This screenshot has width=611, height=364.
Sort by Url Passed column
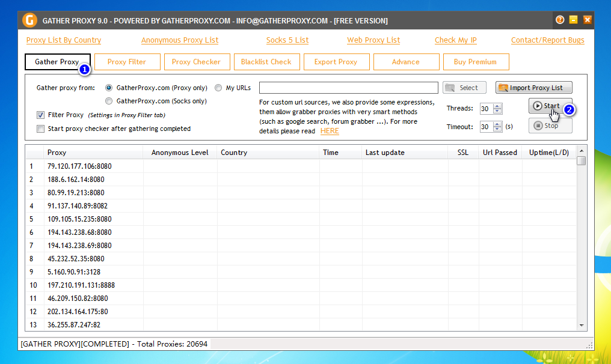(x=500, y=153)
